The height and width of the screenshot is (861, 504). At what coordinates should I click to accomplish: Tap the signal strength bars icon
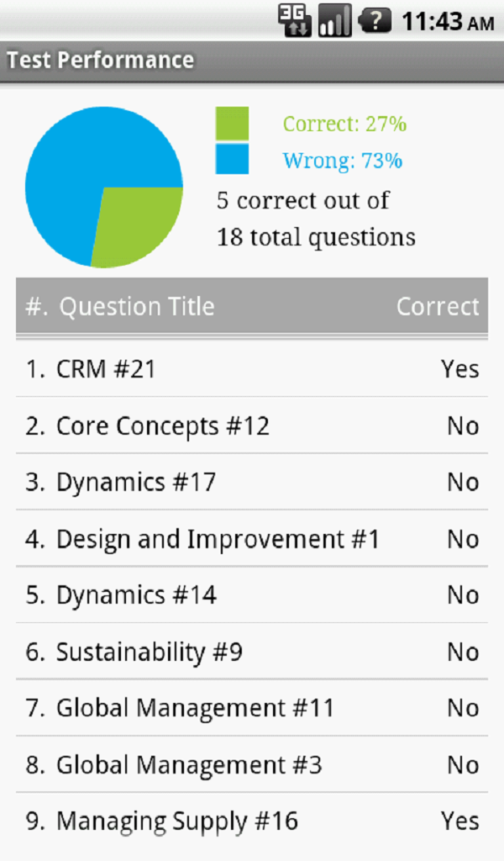(x=334, y=20)
